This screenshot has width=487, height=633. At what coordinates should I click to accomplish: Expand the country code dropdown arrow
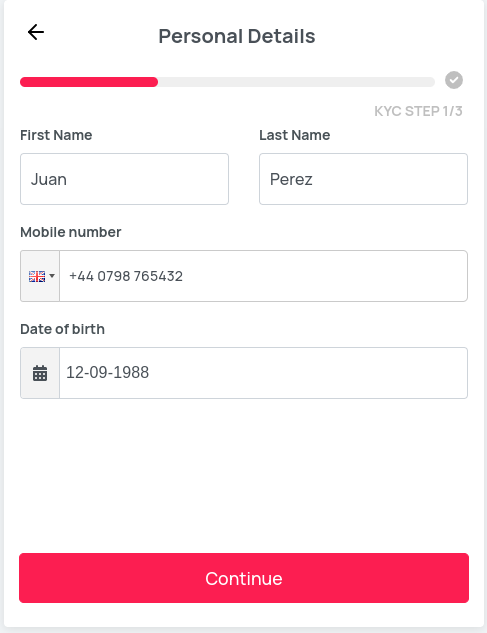click(52, 276)
